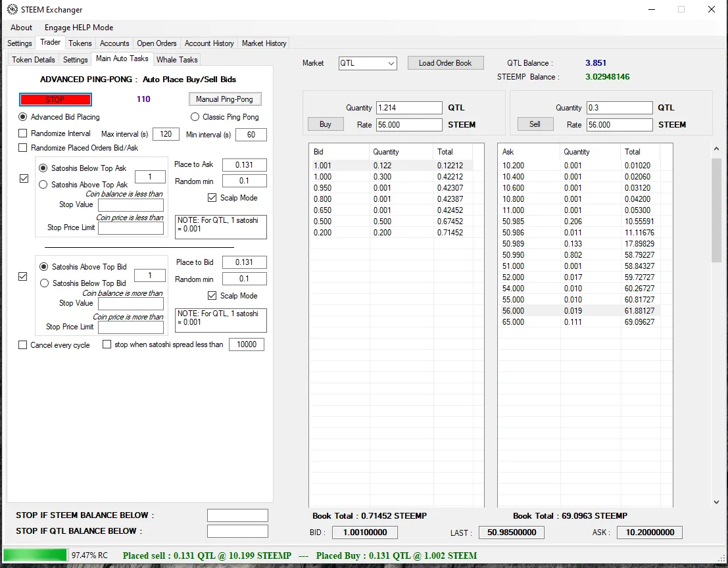Viewport: 728px width, 568px height.
Task: Select ask row with price 10.200
Action: pyautogui.click(x=579, y=165)
